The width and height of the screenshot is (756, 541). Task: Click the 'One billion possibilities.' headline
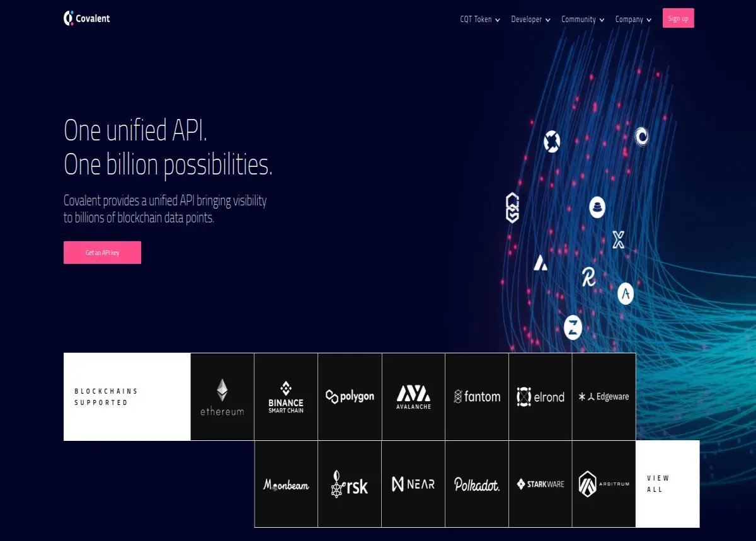168,165
